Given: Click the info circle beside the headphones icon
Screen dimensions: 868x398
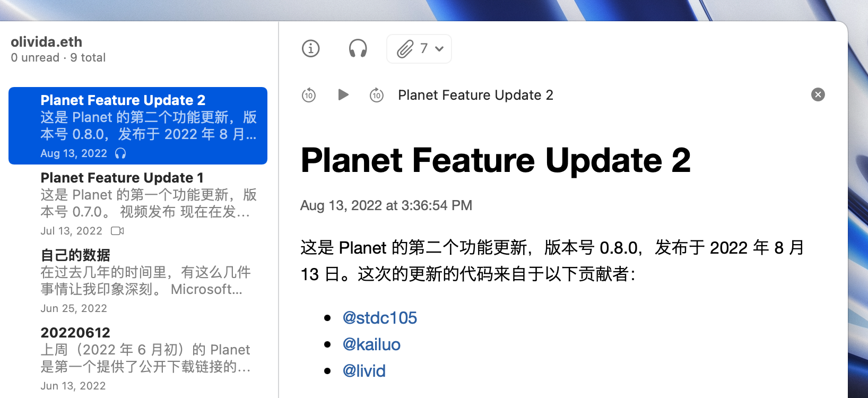Looking at the screenshot, I should point(310,48).
